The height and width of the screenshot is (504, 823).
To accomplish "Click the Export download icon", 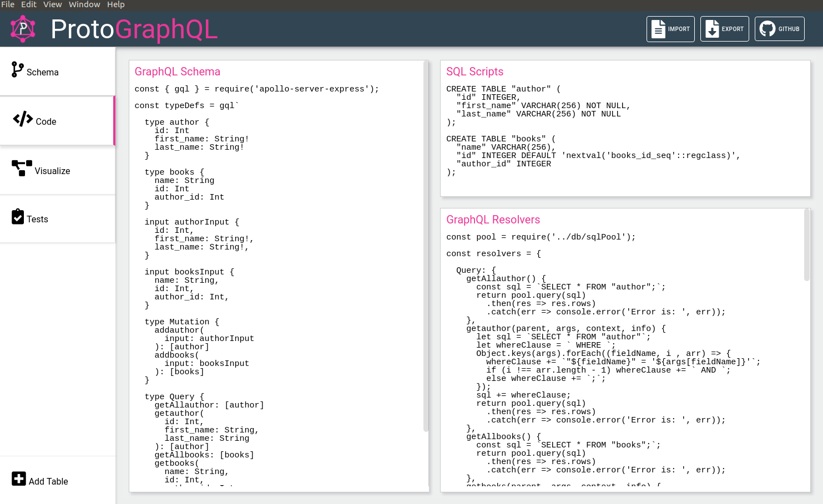I will coord(712,29).
